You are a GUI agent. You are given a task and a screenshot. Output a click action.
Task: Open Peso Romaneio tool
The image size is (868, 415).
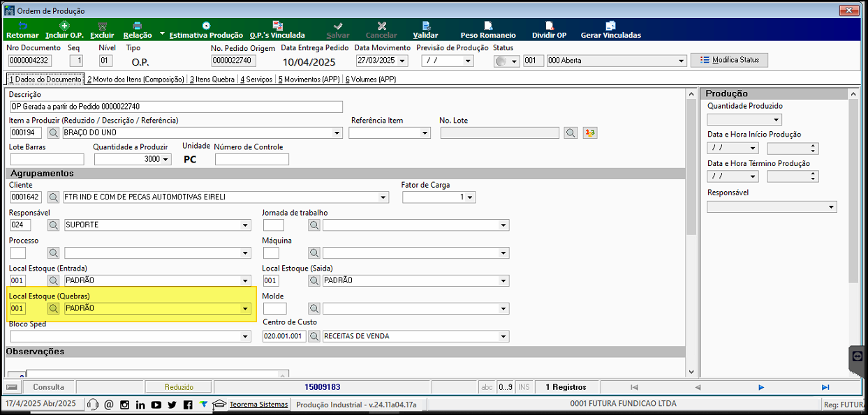click(x=487, y=29)
